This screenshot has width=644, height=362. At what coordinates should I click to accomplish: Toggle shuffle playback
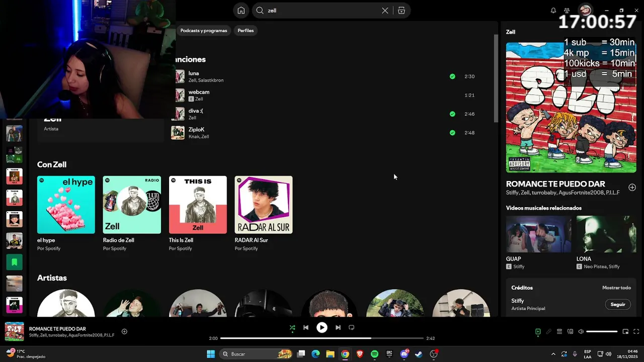tap(292, 327)
